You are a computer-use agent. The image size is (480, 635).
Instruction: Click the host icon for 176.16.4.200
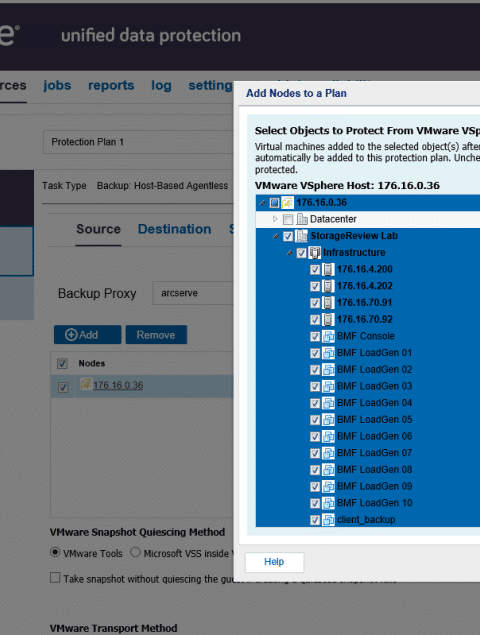click(x=328, y=269)
